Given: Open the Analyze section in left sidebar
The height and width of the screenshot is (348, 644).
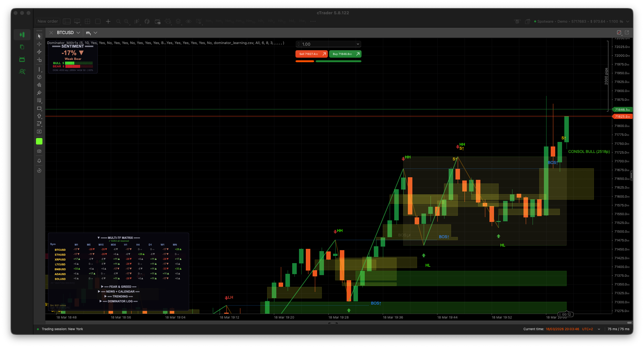Looking at the screenshot, I should pyautogui.click(x=22, y=72).
